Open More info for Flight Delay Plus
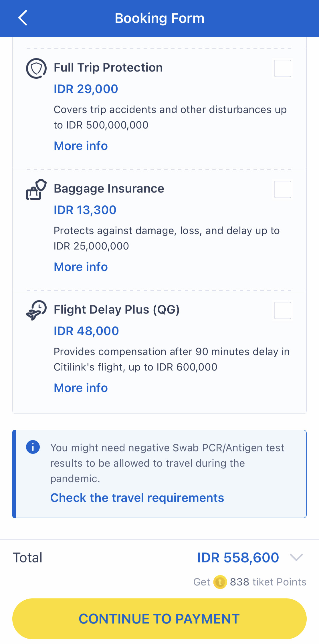 point(81,388)
